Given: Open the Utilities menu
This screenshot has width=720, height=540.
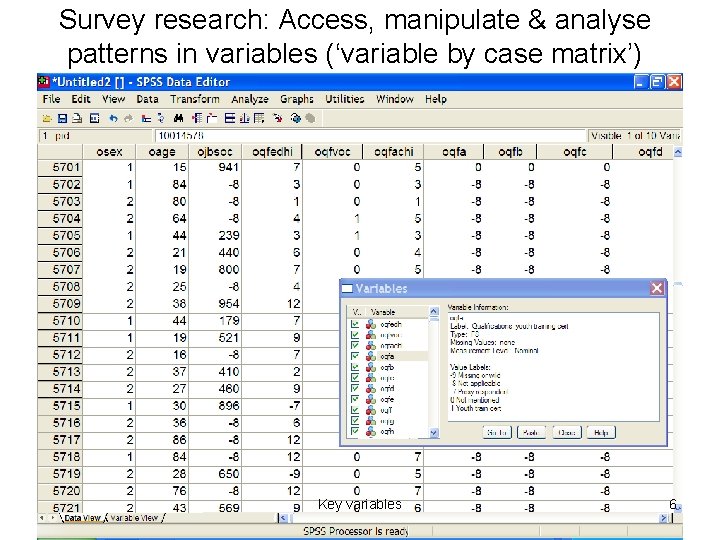Looking at the screenshot, I should [x=344, y=99].
